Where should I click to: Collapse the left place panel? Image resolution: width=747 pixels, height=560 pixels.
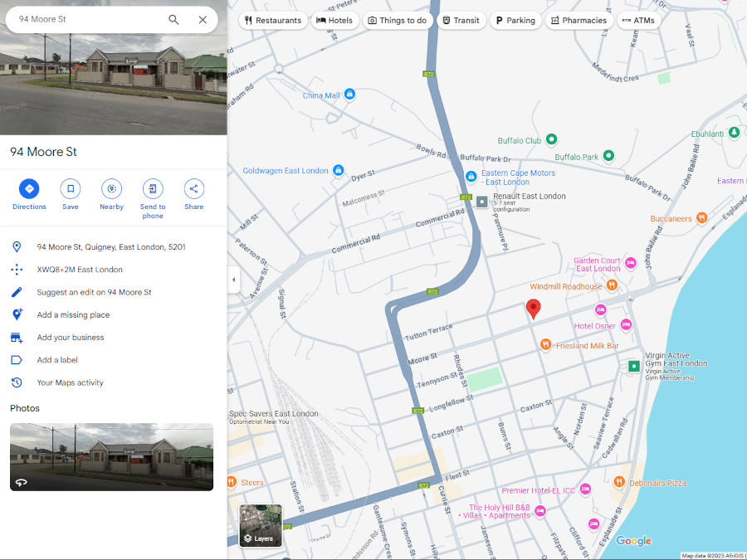[x=233, y=280]
